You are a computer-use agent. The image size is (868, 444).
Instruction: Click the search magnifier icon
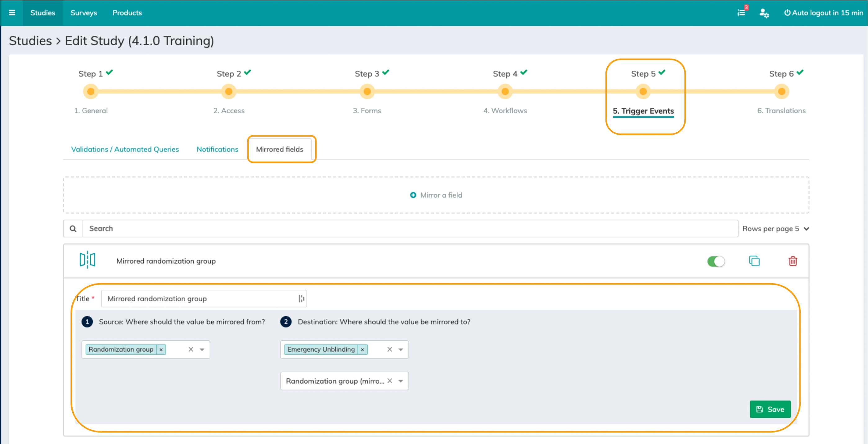(x=73, y=229)
